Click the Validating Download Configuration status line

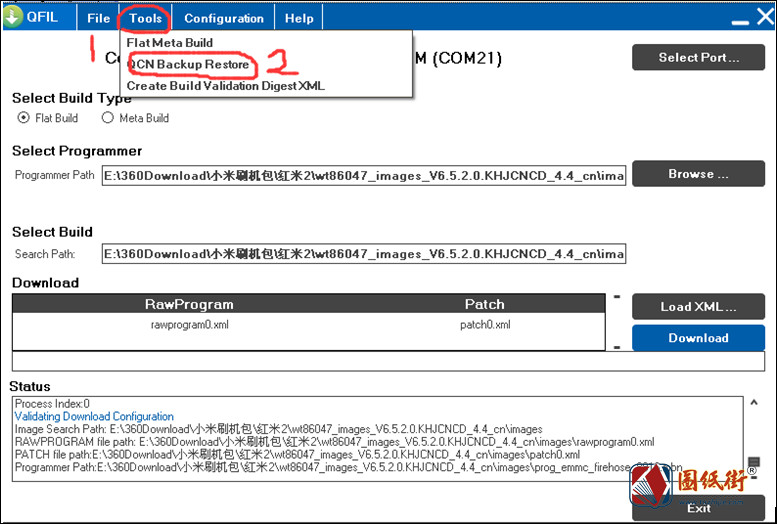pyautogui.click(x=94, y=416)
